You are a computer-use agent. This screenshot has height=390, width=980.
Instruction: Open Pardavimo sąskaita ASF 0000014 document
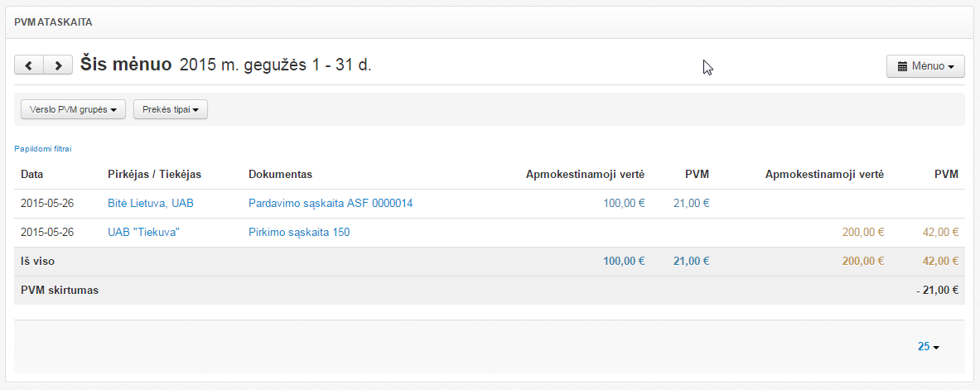(x=331, y=203)
